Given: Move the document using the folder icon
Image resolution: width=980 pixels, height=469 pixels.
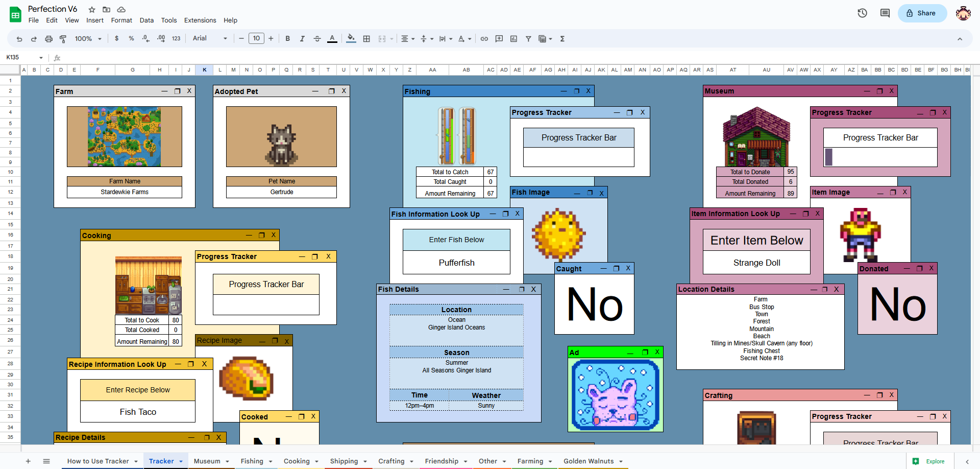Looking at the screenshot, I should pos(106,10).
